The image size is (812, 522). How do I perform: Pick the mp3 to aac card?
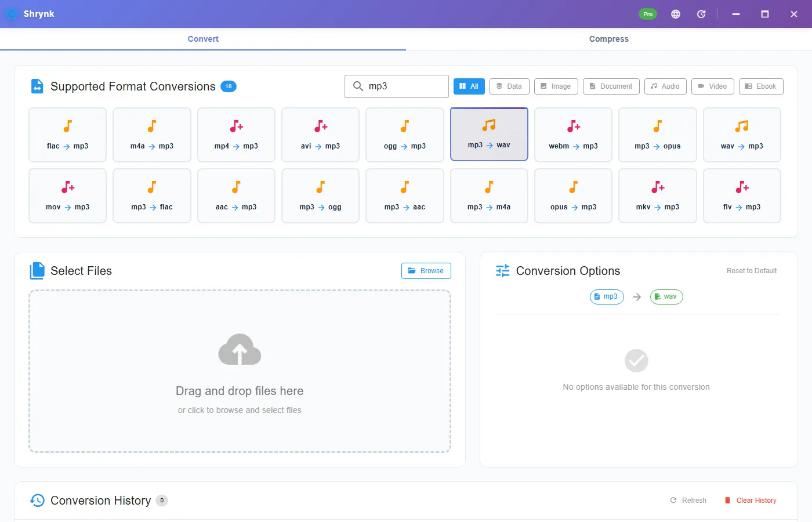point(405,195)
